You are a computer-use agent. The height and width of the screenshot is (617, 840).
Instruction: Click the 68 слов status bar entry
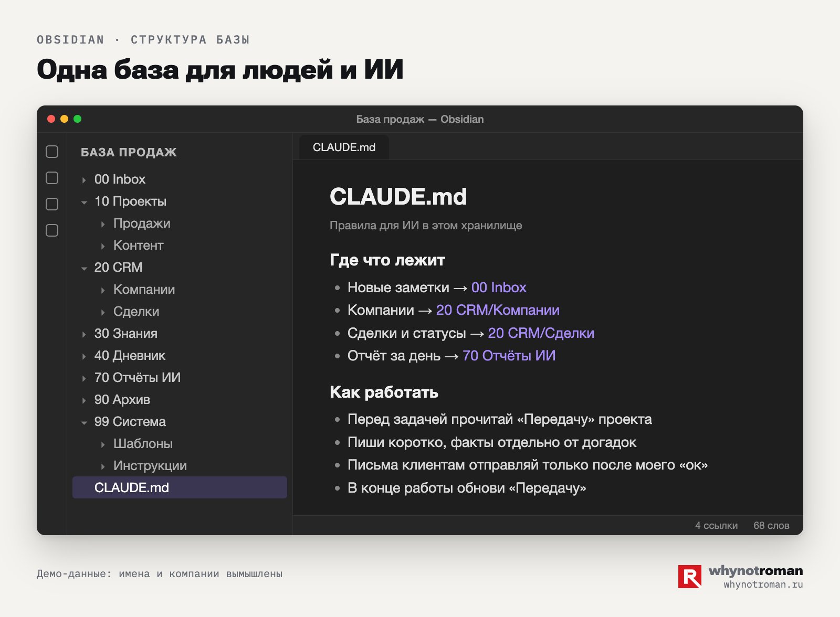coord(771,526)
